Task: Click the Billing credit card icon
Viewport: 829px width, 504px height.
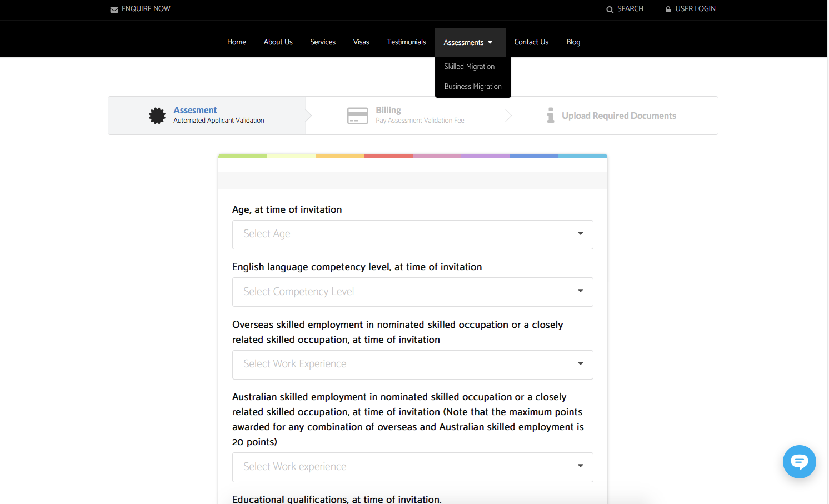Action: pos(357,116)
